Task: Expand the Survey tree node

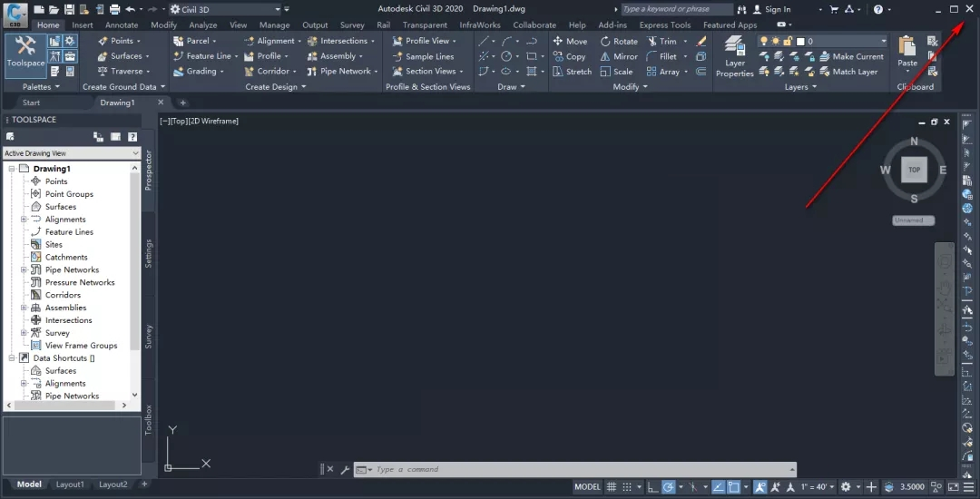Action: pos(24,333)
